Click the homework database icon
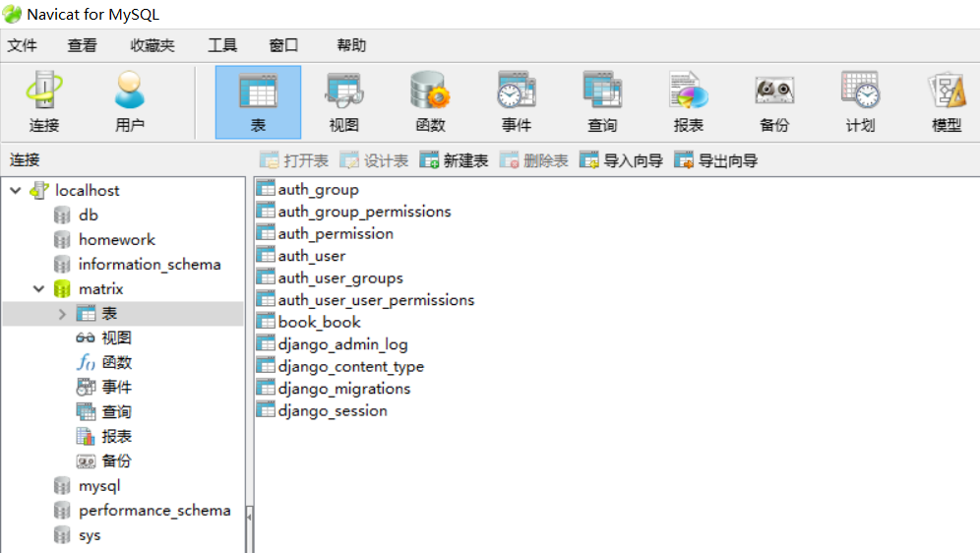 pyautogui.click(x=62, y=239)
